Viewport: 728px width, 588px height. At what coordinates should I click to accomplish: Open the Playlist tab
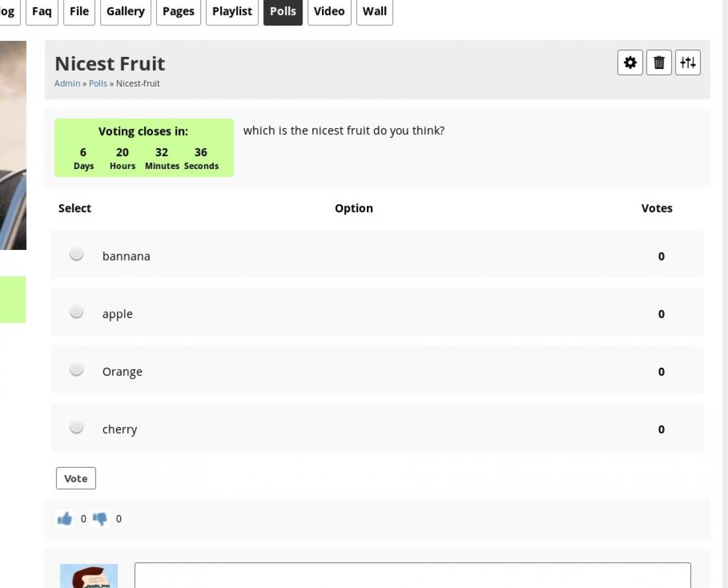(x=232, y=11)
